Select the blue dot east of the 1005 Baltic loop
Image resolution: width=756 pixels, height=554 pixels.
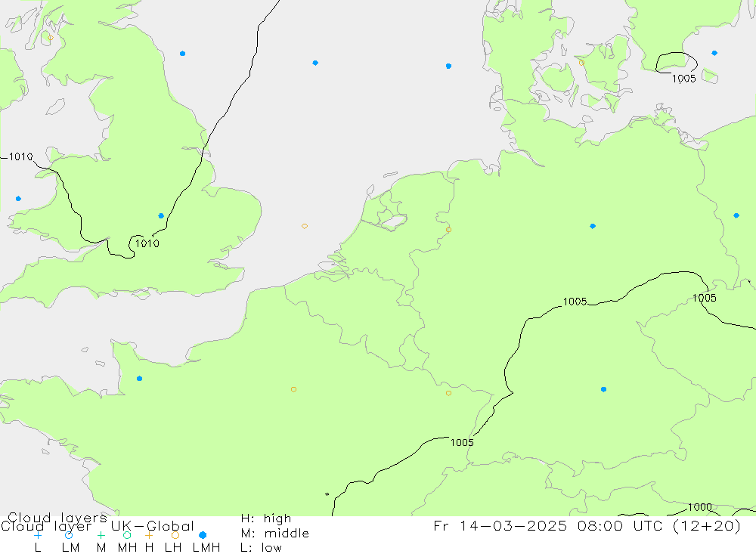point(714,53)
